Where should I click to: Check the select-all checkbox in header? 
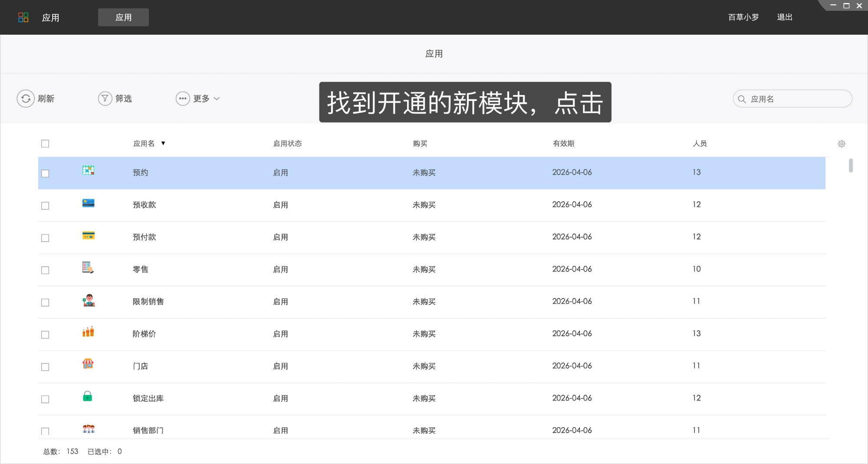pos(45,143)
